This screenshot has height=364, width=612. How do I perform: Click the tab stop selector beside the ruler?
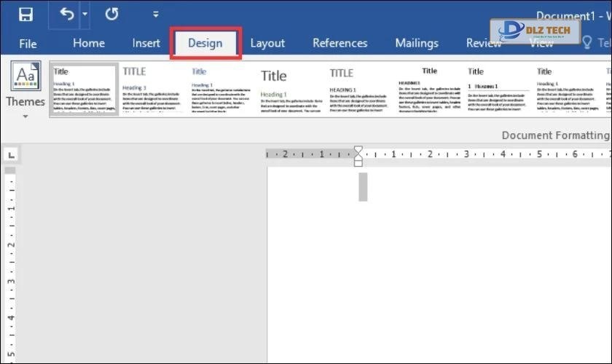[12, 154]
